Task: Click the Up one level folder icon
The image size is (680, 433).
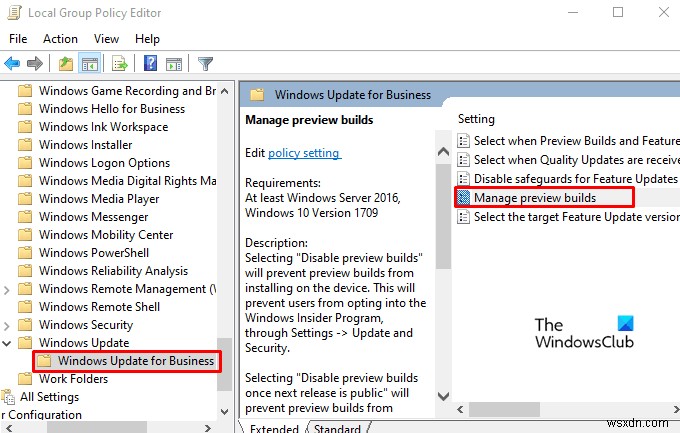Action: point(66,64)
